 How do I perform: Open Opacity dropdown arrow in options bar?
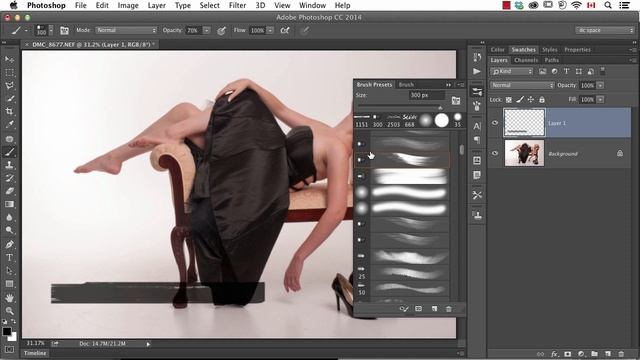click(207, 30)
